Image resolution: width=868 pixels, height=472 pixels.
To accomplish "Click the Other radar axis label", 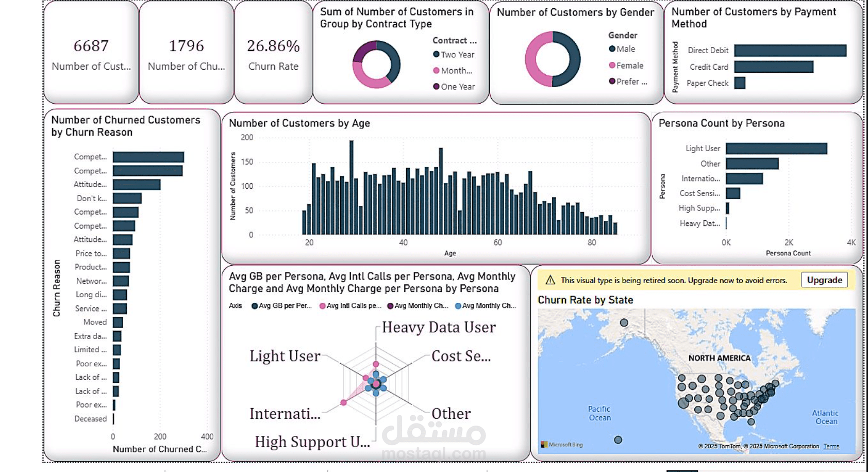I will (451, 414).
